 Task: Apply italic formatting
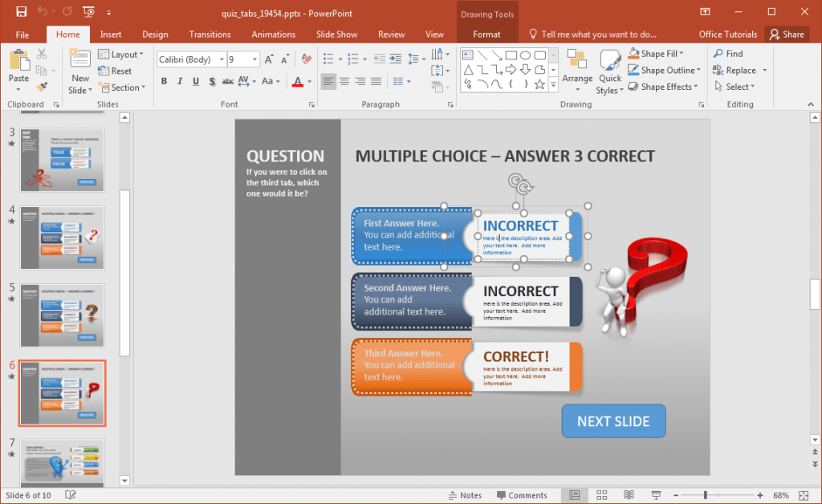(179, 81)
